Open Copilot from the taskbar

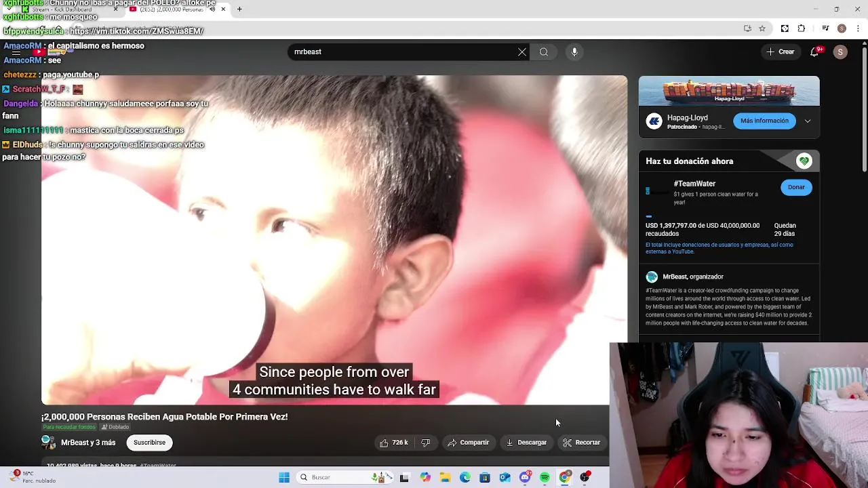[x=425, y=477]
